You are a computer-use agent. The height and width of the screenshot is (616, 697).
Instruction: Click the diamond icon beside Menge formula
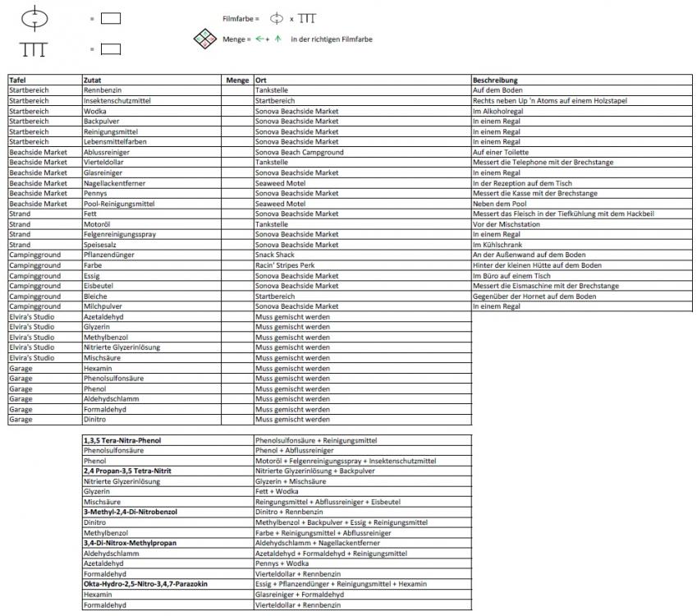[x=205, y=40]
